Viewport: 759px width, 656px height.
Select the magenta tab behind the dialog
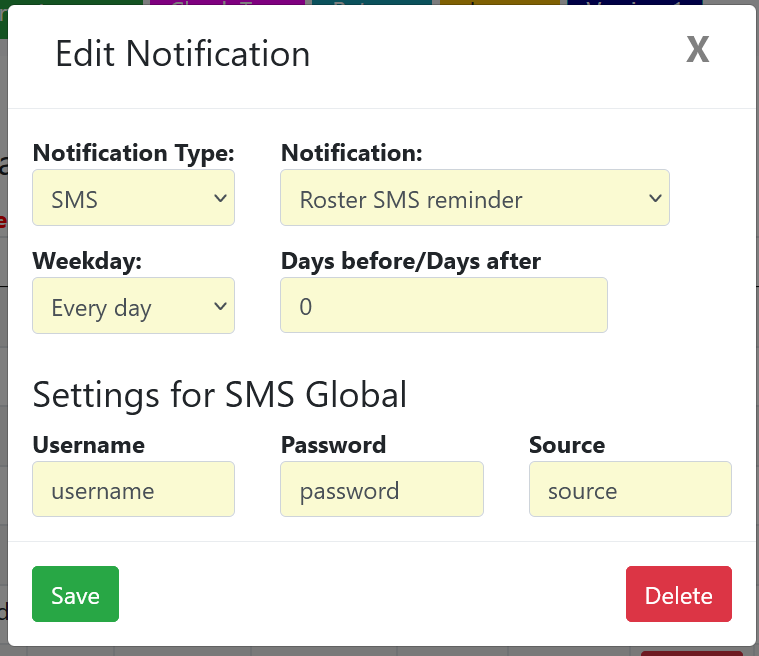[228, 4]
